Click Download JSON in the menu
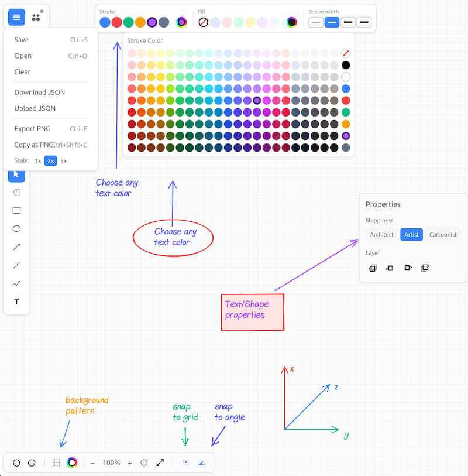Screen dimensions: 468x476 (40, 92)
